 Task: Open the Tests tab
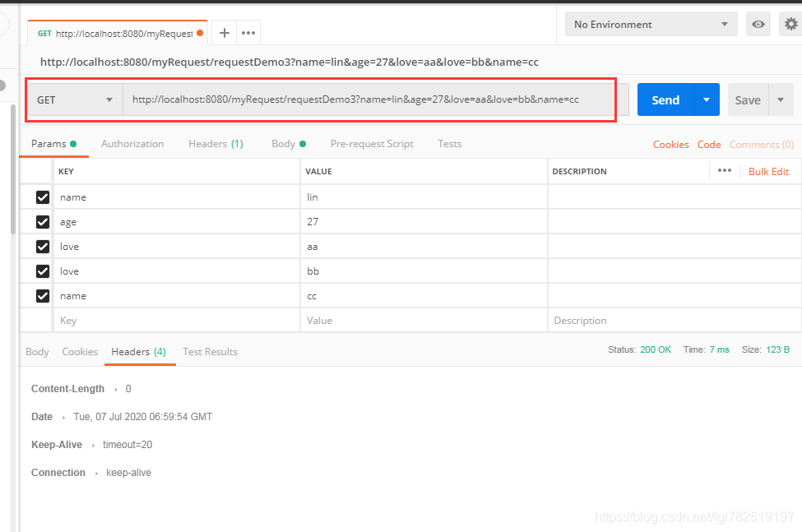click(x=449, y=143)
